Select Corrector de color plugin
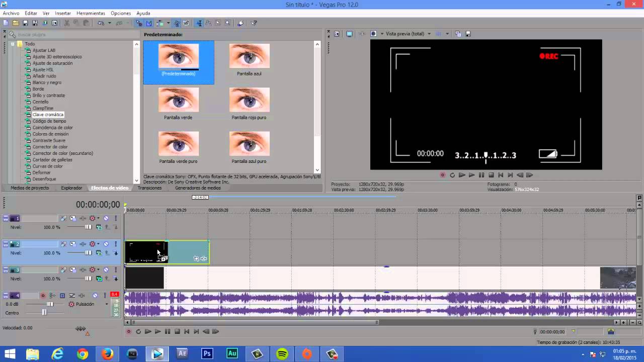Viewport: 644px width, 362px height. (50, 147)
